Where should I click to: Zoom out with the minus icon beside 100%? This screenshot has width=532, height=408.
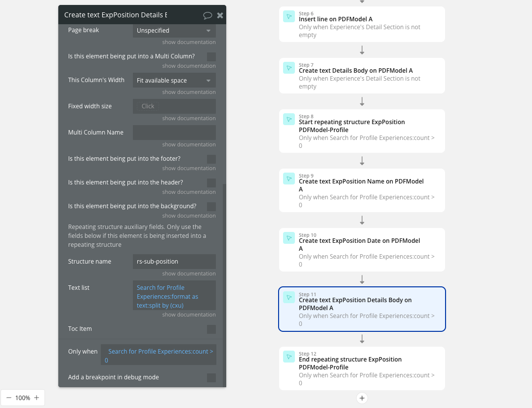pyautogui.click(x=9, y=398)
